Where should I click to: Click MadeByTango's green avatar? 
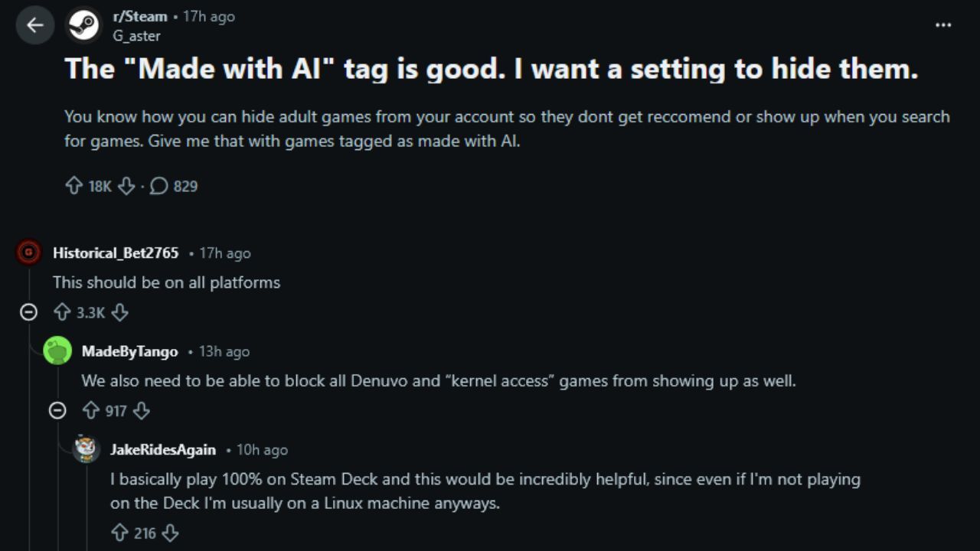point(57,351)
